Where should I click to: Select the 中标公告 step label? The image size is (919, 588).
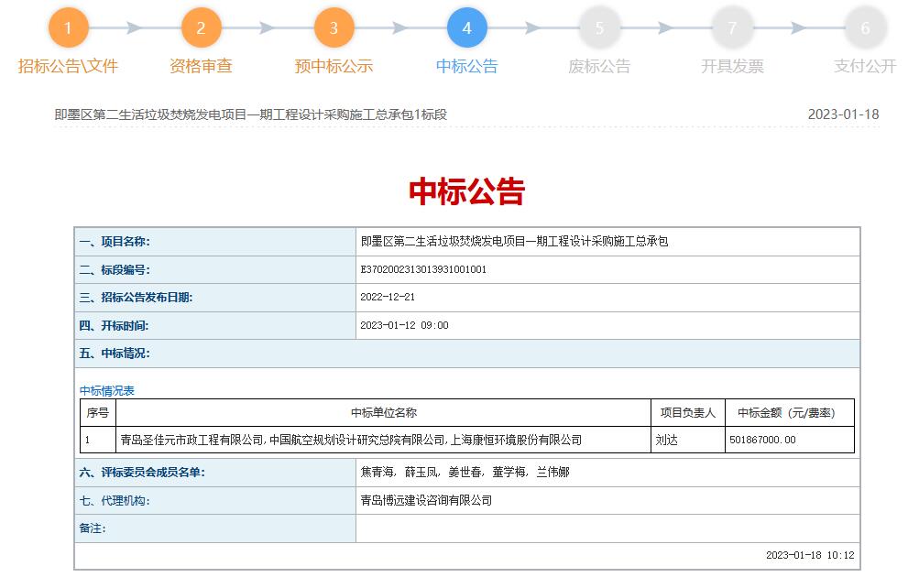pyautogui.click(x=466, y=66)
